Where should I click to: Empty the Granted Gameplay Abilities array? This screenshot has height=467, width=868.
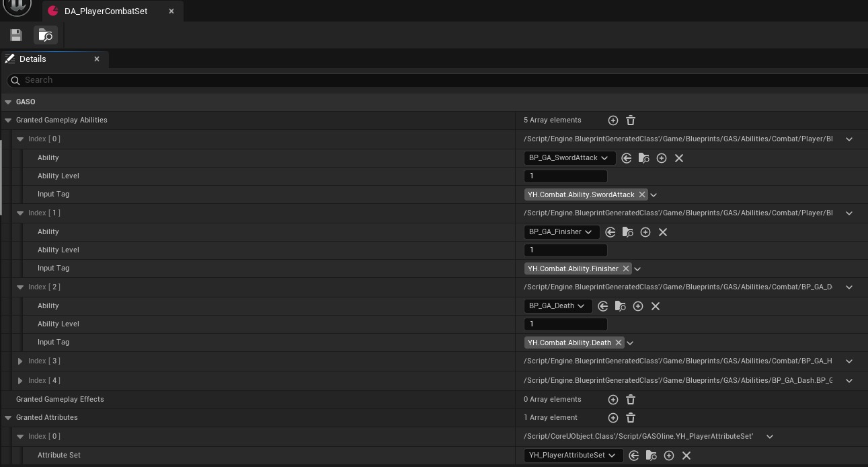tap(631, 120)
